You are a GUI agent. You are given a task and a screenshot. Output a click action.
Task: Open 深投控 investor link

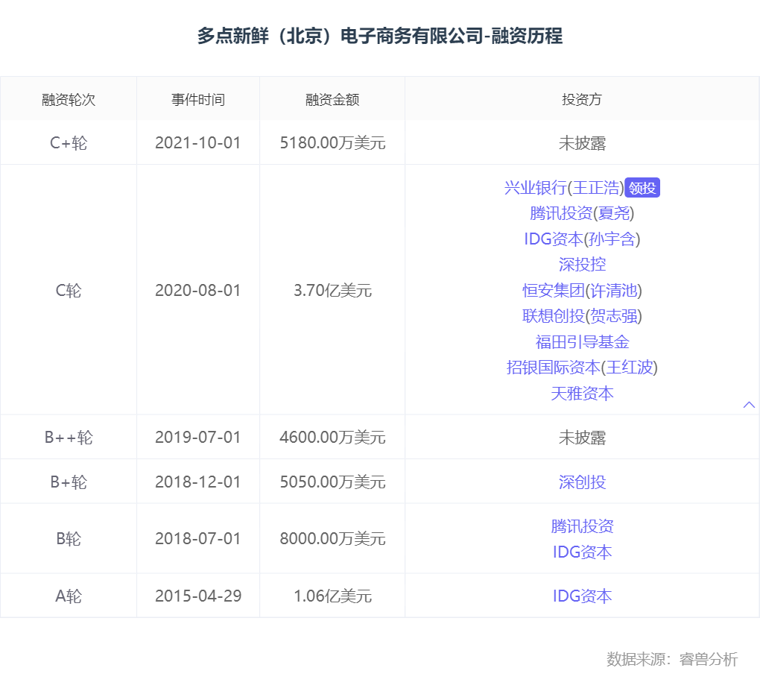(582, 265)
